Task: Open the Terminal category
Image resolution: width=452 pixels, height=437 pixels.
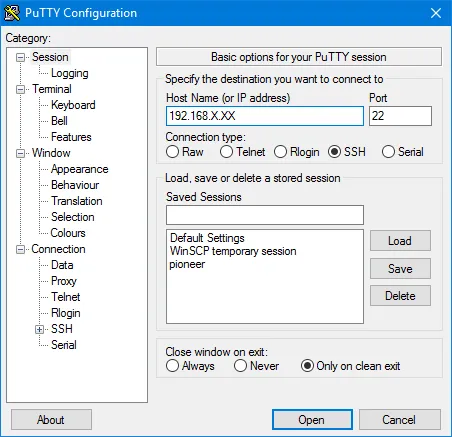Action: [52, 89]
